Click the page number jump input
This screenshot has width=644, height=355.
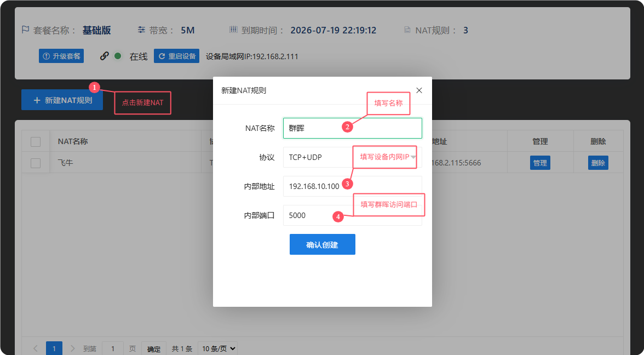pos(113,348)
